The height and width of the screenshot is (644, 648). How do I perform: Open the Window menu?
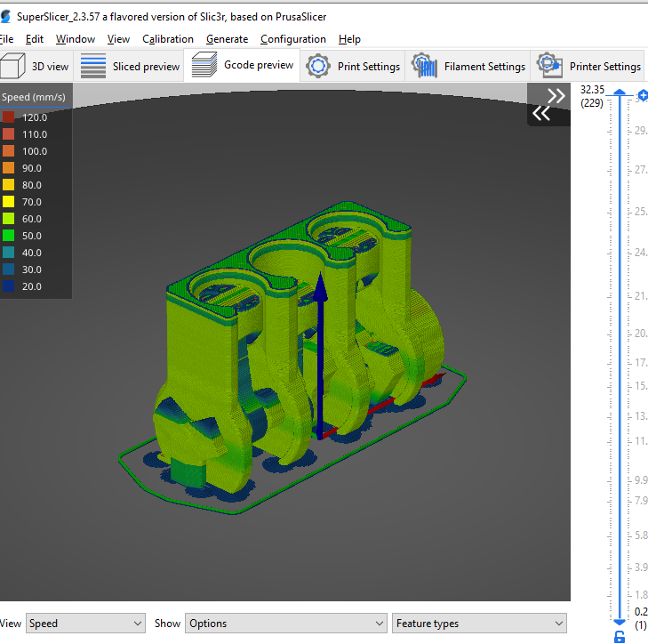click(x=76, y=39)
